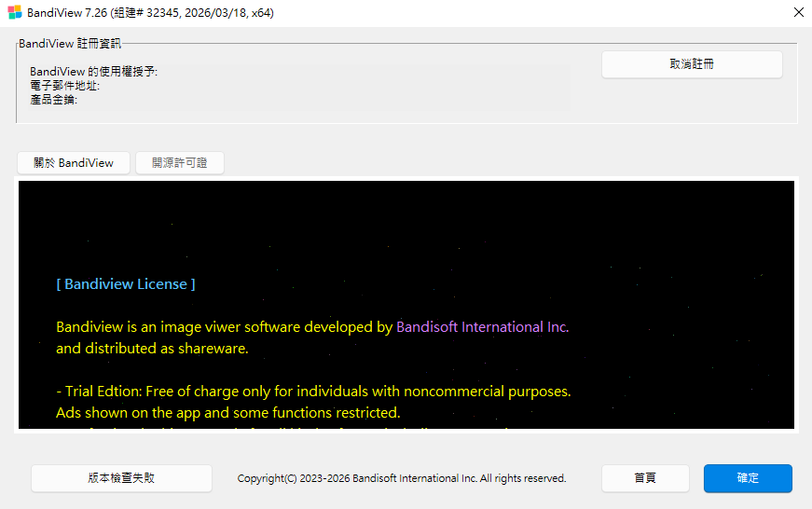Open the 首頁 homepage button

[645, 478]
